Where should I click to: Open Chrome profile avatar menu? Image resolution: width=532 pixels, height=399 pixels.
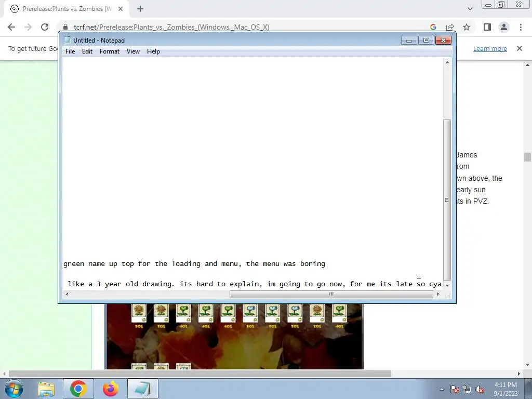tap(504, 27)
